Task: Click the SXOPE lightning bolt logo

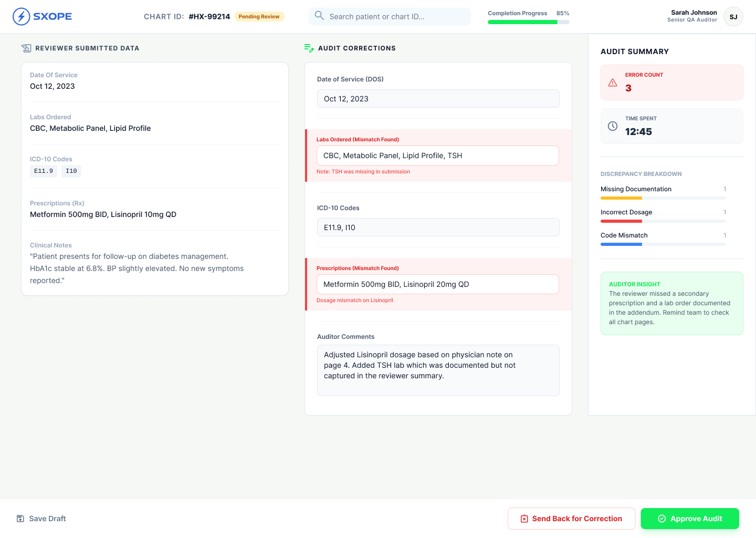Action: tap(21, 17)
